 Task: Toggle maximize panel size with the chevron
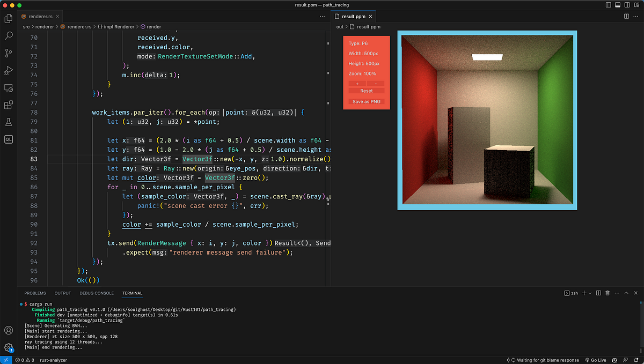click(x=626, y=293)
